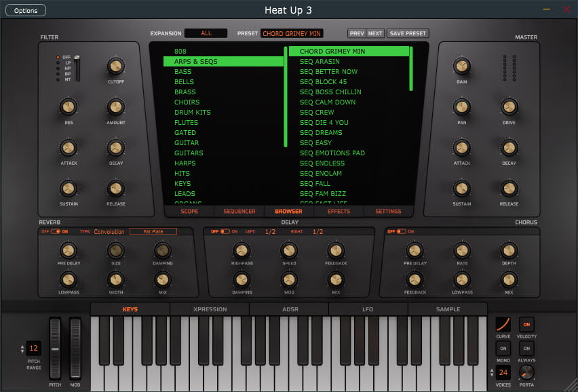Screen dimensions: 578x392
Task: Click the Delay Highpass knob
Action: (242, 250)
